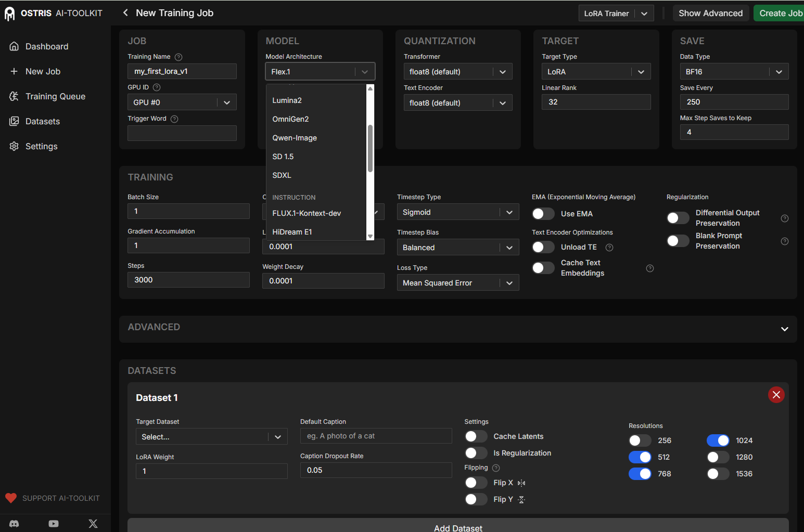Toggle Unload TE switch
This screenshot has width=804, height=532.
[543, 247]
